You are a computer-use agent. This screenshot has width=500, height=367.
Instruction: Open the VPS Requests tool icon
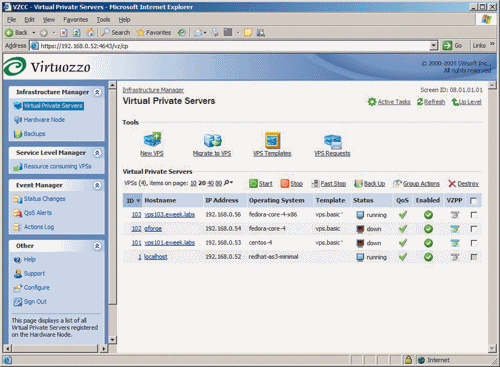coord(332,141)
